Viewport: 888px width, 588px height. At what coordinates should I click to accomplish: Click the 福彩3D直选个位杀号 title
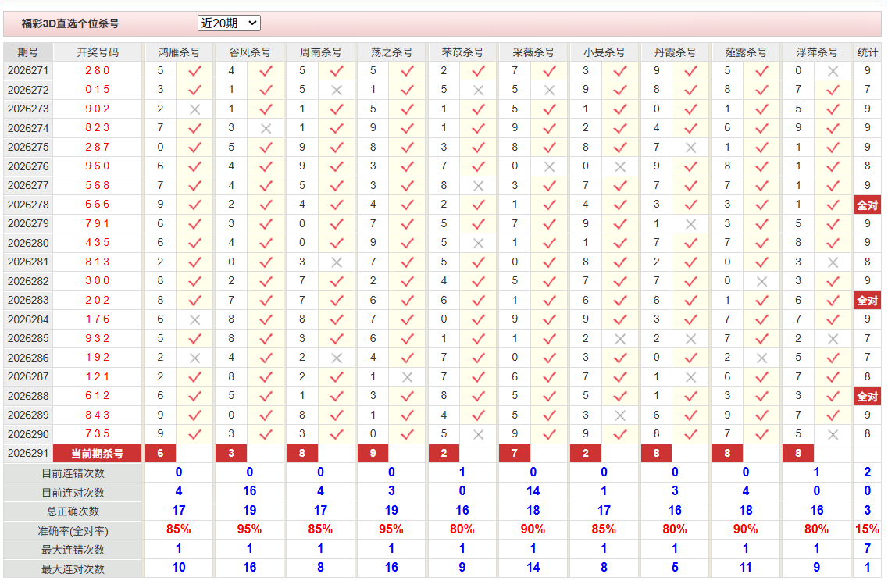coord(70,23)
